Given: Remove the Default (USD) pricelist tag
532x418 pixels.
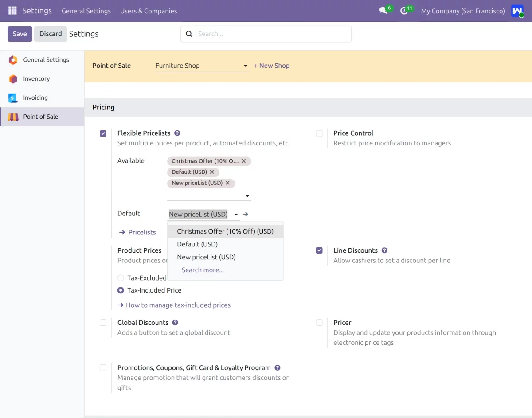Looking at the screenshot, I should 212,172.
